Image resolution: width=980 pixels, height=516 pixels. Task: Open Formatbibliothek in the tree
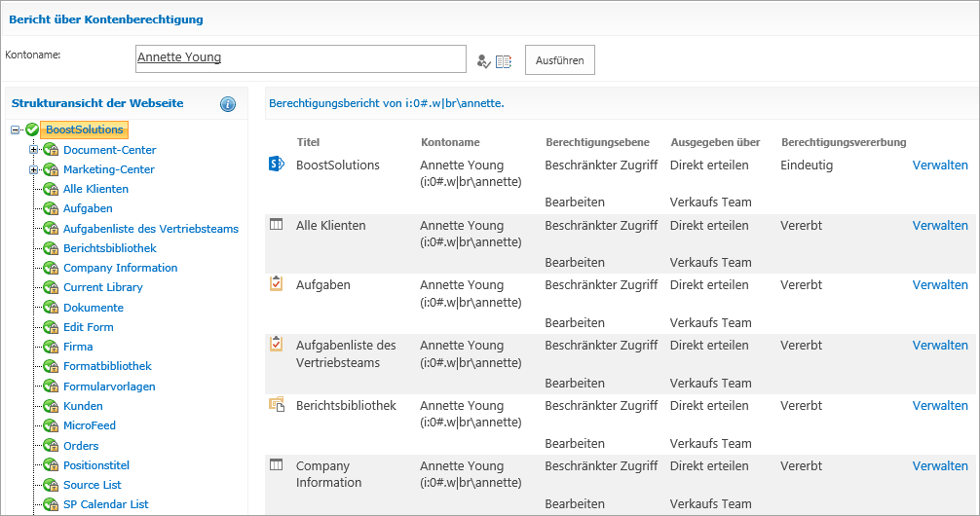coord(107,366)
